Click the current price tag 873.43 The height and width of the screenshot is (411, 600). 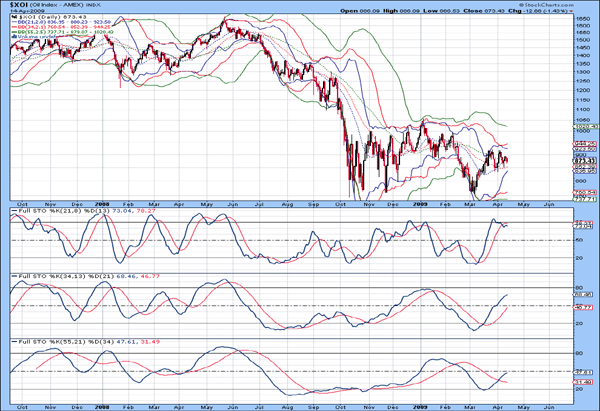pos(579,160)
